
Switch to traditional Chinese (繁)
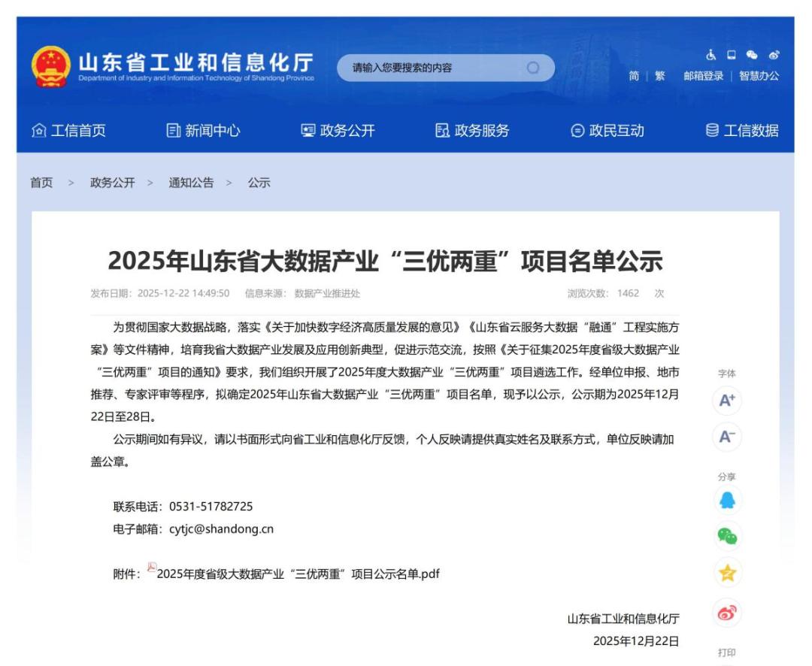pyautogui.click(x=659, y=76)
